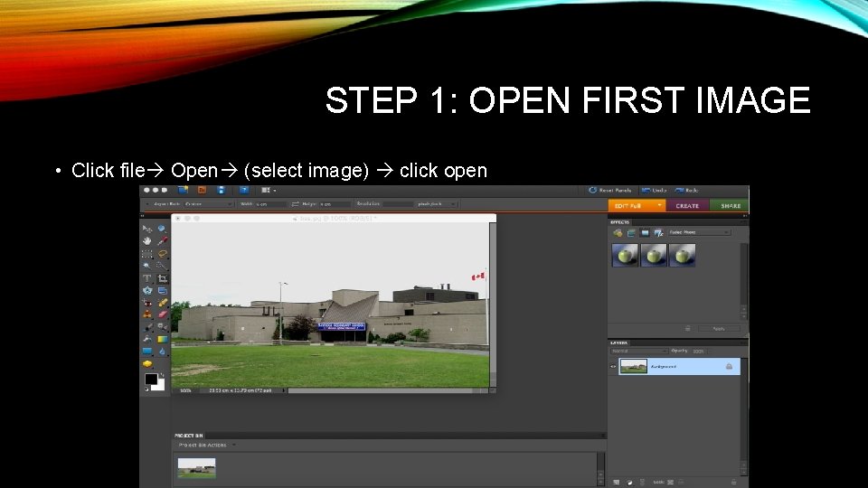Screen dimensions: 868x488
Task: Select the Paint Bucket tool
Action: (x=147, y=339)
